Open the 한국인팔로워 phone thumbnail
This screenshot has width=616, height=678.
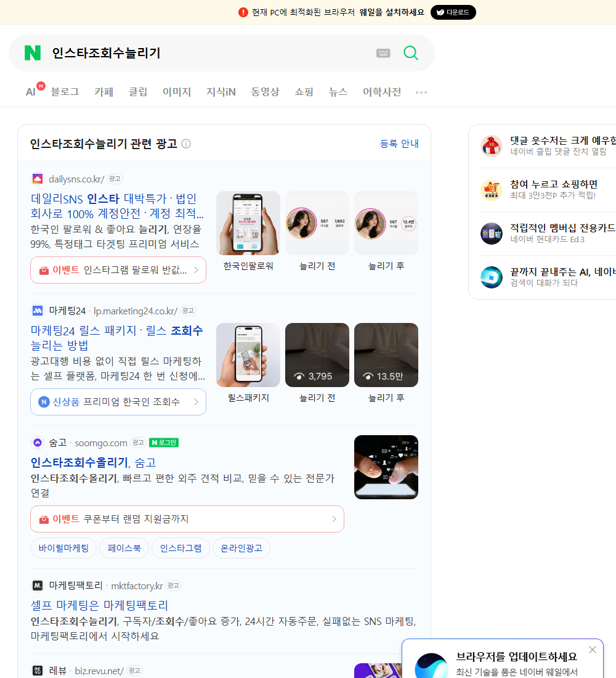248,223
